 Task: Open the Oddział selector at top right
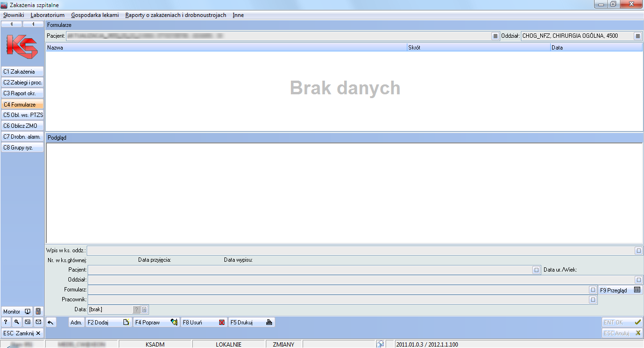point(637,36)
